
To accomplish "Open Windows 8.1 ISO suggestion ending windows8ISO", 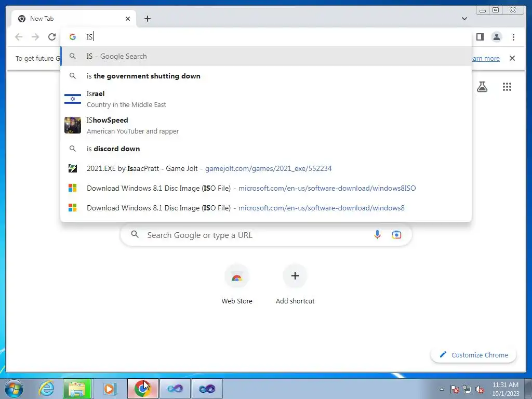I will coord(266,188).
